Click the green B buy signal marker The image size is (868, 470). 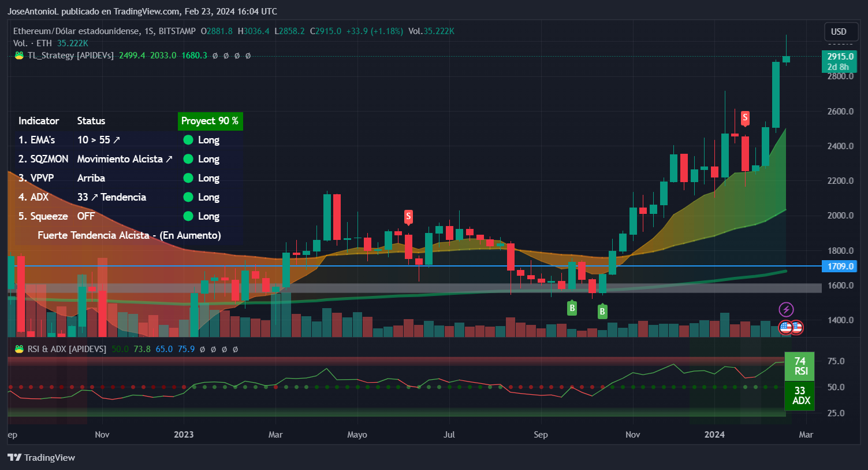[x=572, y=308]
